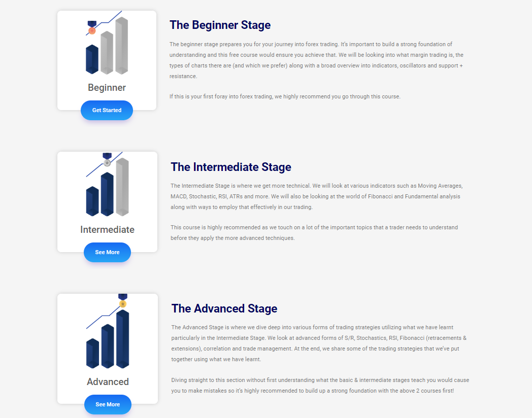Select The Advanced Stage heading

click(x=224, y=308)
